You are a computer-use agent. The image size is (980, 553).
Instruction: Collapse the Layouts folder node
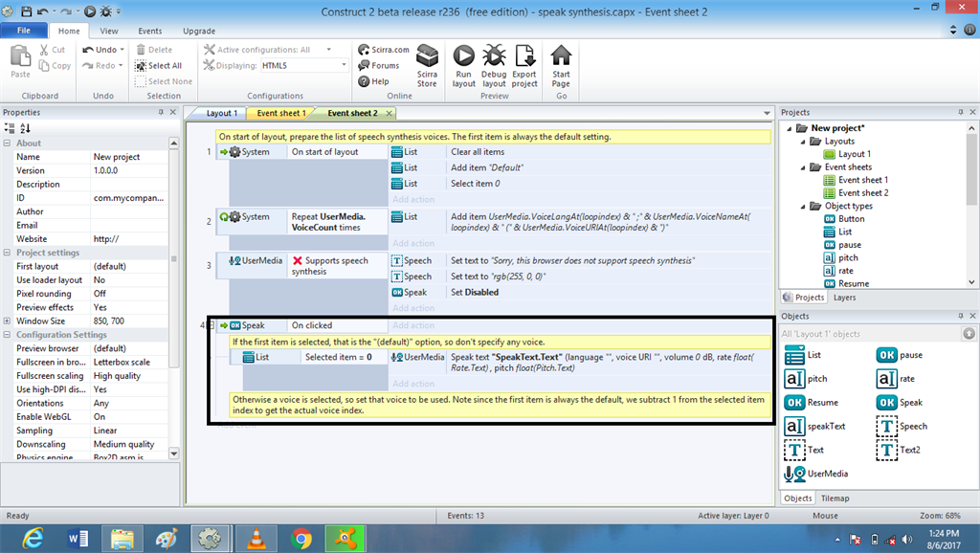(803, 142)
